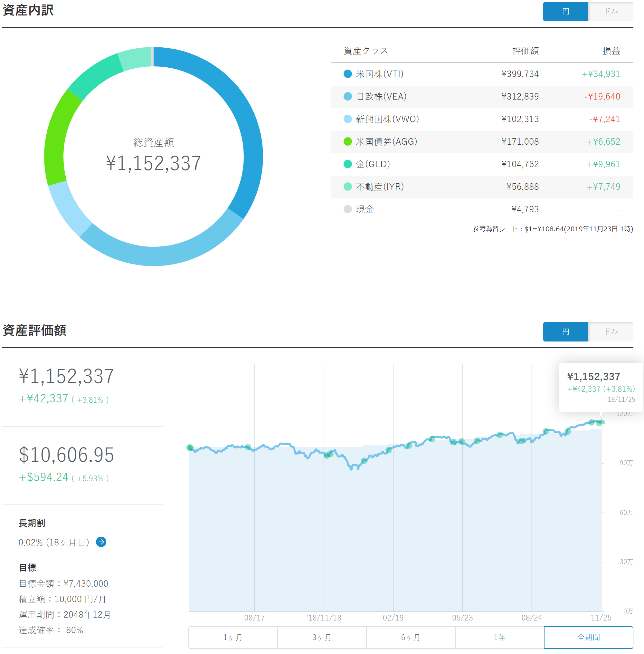
Task: Click the VWO emerging stocks legend dot
Action: point(347,119)
